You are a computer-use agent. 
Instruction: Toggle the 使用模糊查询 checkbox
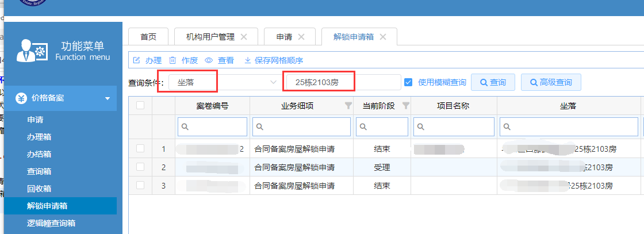click(408, 82)
